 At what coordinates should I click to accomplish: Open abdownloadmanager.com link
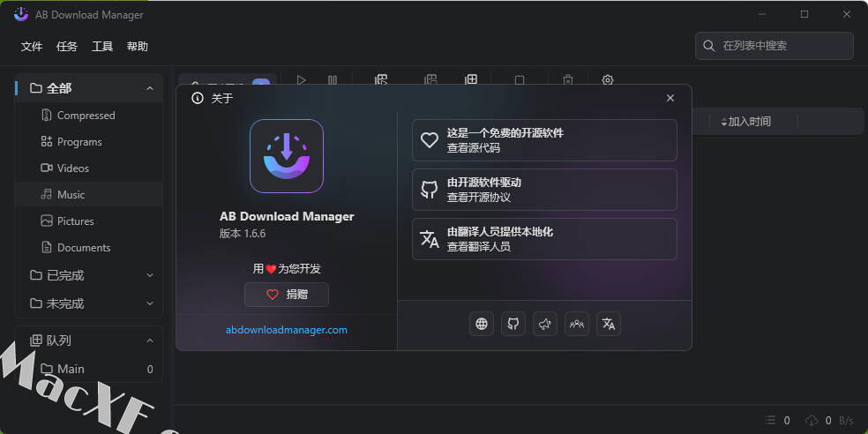point(286,330)
